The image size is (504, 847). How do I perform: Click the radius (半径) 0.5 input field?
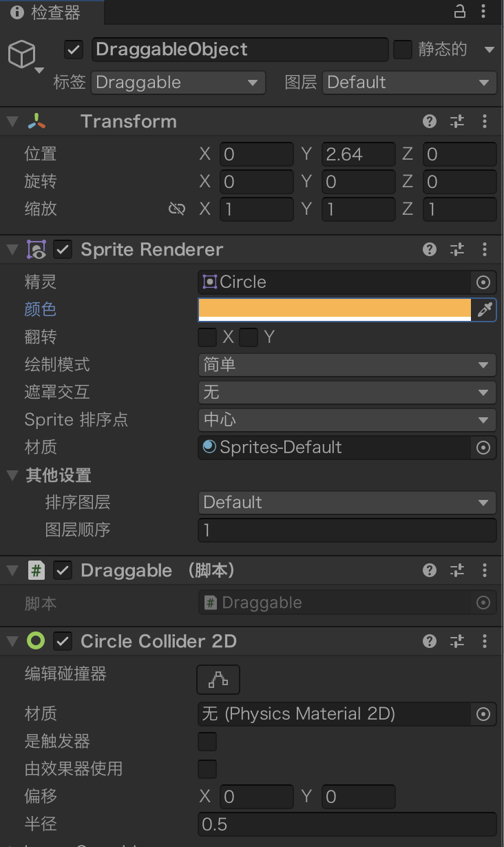point(347,824)
